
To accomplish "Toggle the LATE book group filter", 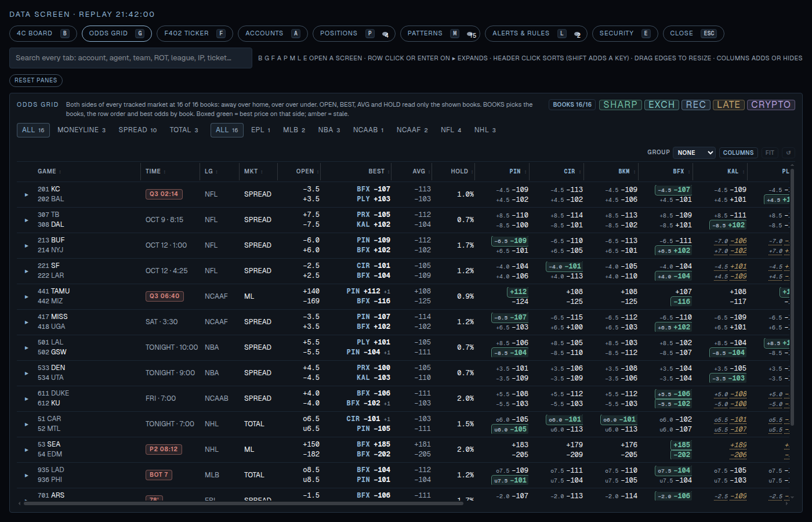I will click(x=728, y=105).
